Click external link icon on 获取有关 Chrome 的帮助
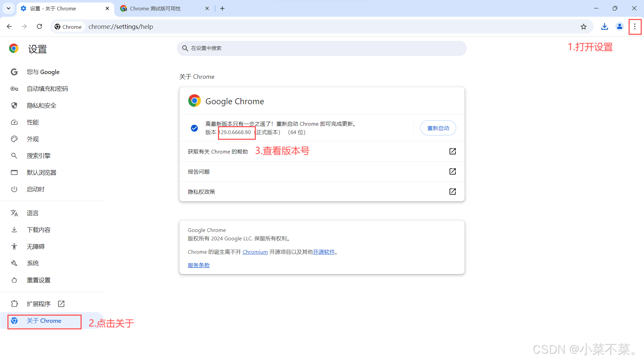The height and width of the screenshot is (360, 644). [452, 152]
